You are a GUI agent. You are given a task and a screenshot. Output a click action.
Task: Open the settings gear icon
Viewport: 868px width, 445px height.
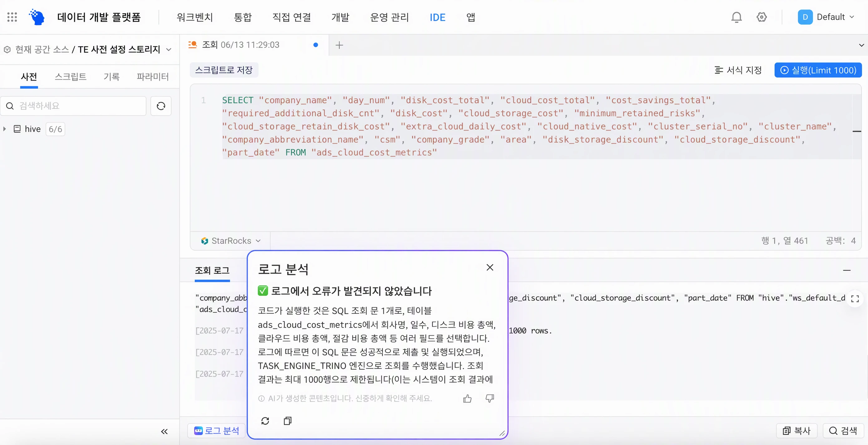coord(762,17)
